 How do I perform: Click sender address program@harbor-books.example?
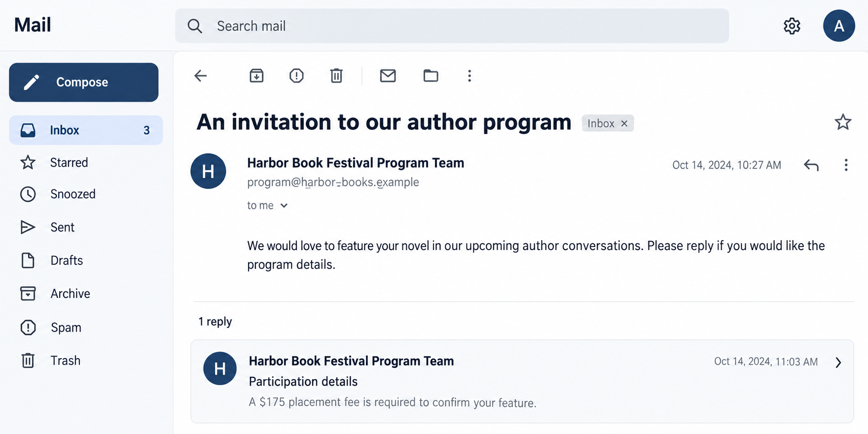tap(333, 182)
